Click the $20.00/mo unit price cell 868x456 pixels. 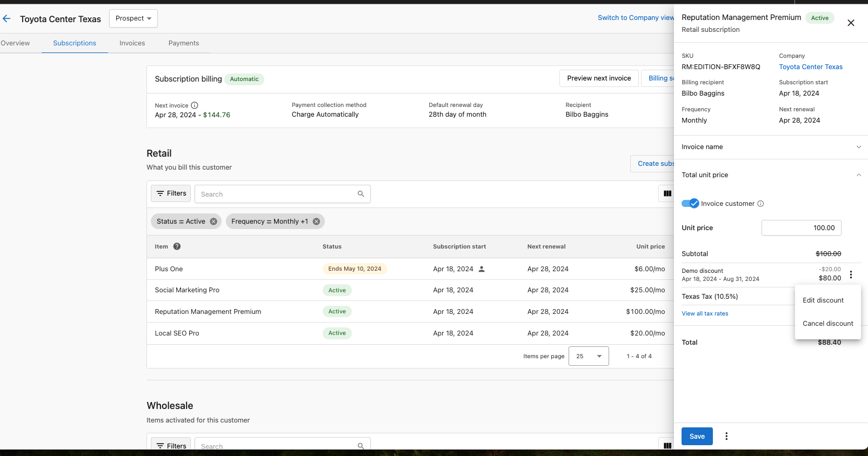647,333
